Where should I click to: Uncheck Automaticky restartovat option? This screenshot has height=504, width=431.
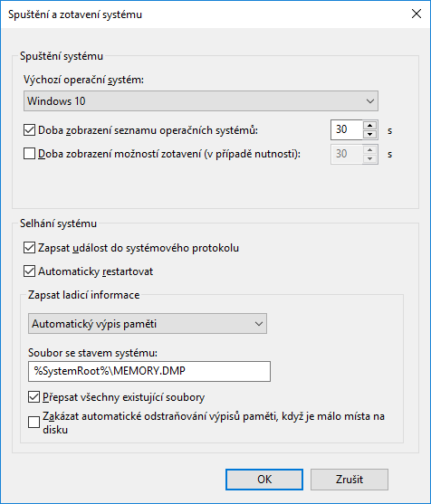29,271
